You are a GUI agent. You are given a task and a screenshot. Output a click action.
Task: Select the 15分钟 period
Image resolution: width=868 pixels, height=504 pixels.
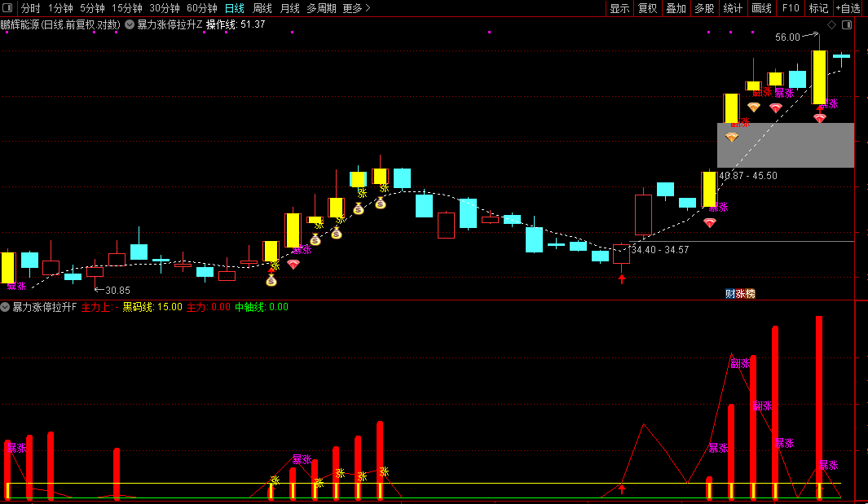pyautogui.click(x=127, y=8)
